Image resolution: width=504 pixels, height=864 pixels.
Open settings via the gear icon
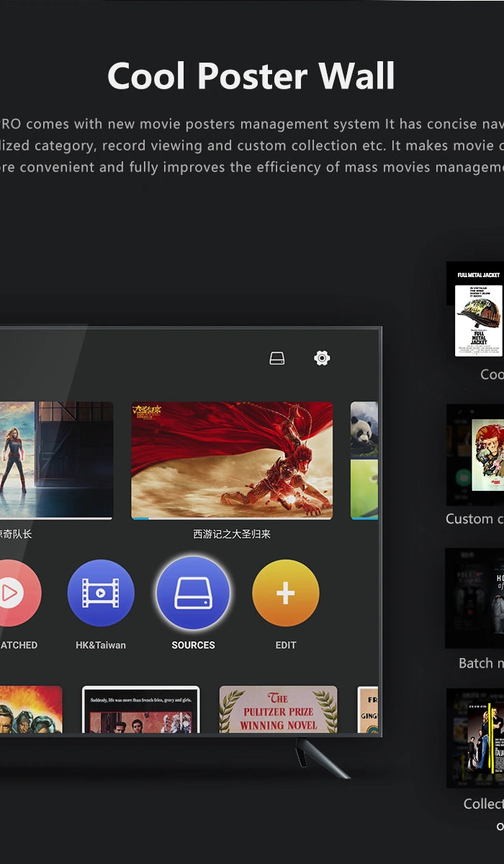coord(322,358)
